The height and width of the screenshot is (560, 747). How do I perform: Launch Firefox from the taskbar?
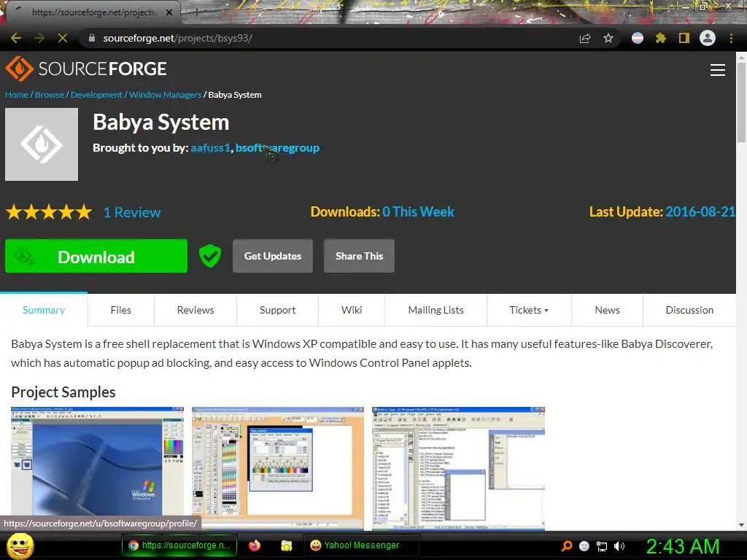(255, 545)
